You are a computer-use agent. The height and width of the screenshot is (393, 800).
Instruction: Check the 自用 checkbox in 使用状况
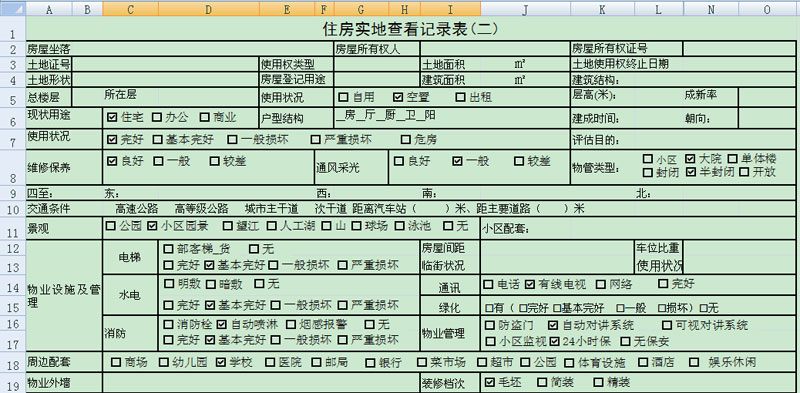(343, 96)
